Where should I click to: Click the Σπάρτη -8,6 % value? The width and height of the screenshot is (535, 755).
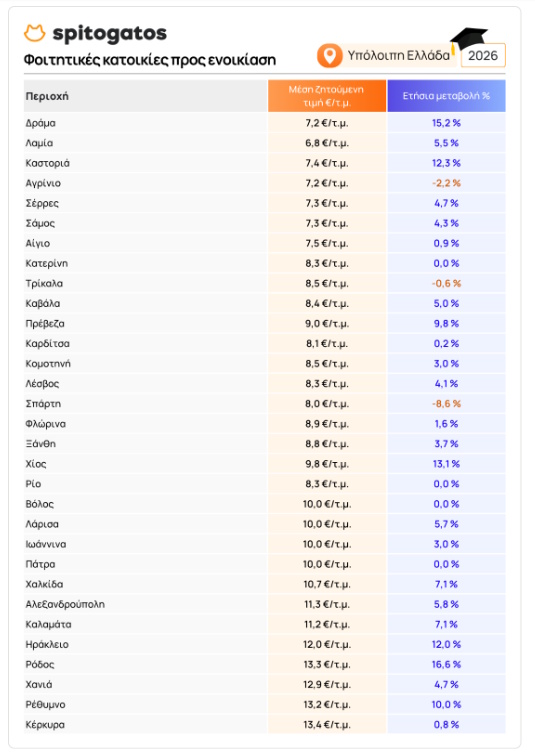coord(446,404)
